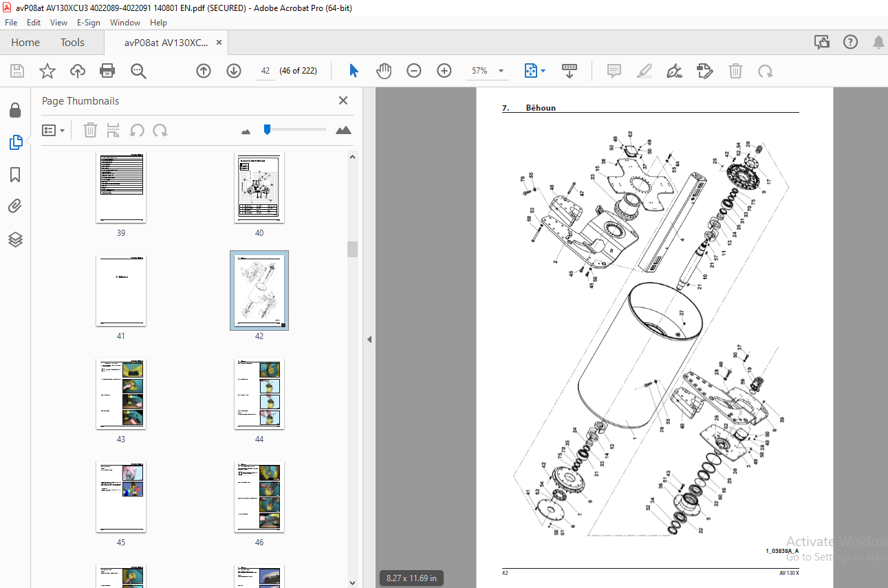Activate the selection arrow tool

[x=354, y=71]
